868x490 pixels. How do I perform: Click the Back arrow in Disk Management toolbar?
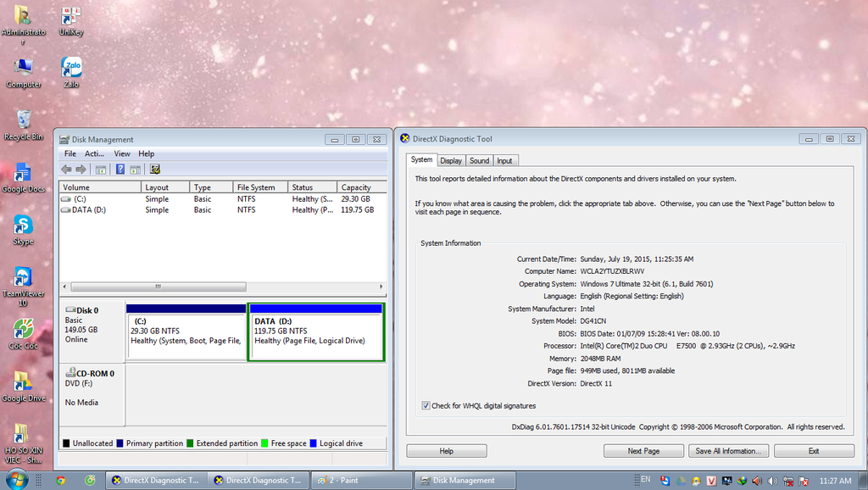(67, 170)
